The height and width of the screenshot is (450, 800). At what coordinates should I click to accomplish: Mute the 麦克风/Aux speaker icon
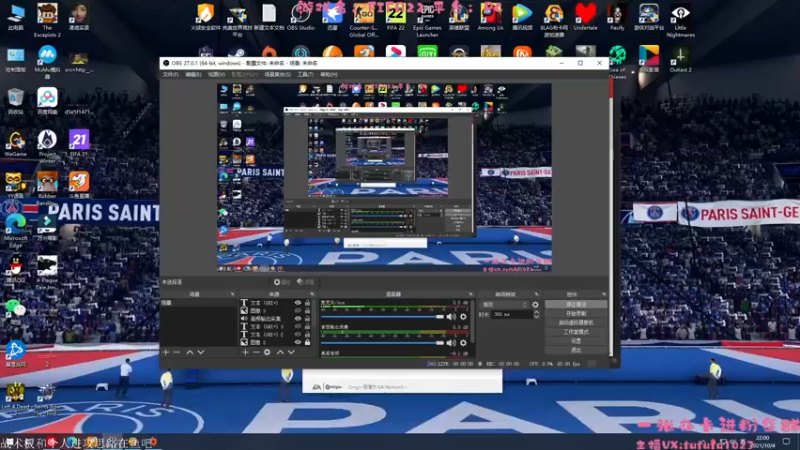(x=451, y=317)
